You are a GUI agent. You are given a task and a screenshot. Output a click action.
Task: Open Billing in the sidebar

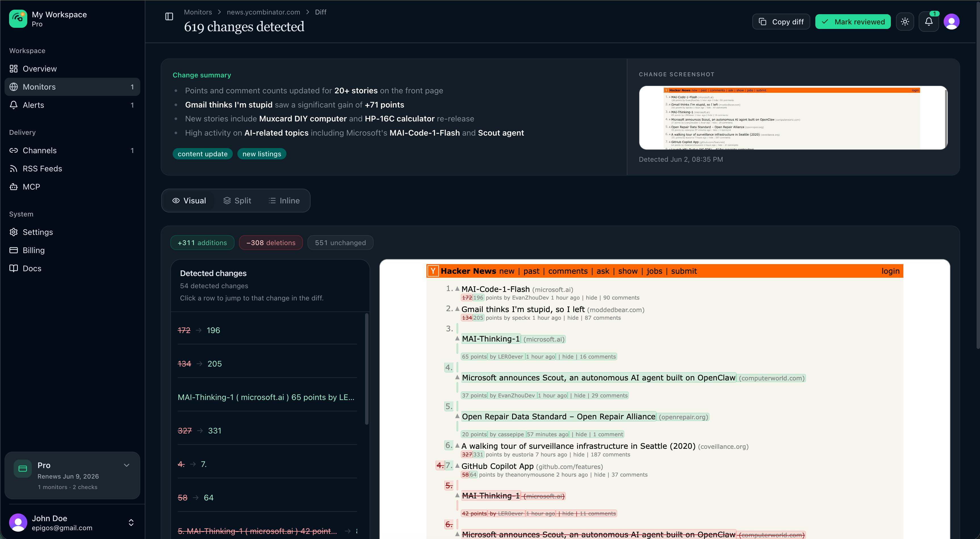point(72,250)
